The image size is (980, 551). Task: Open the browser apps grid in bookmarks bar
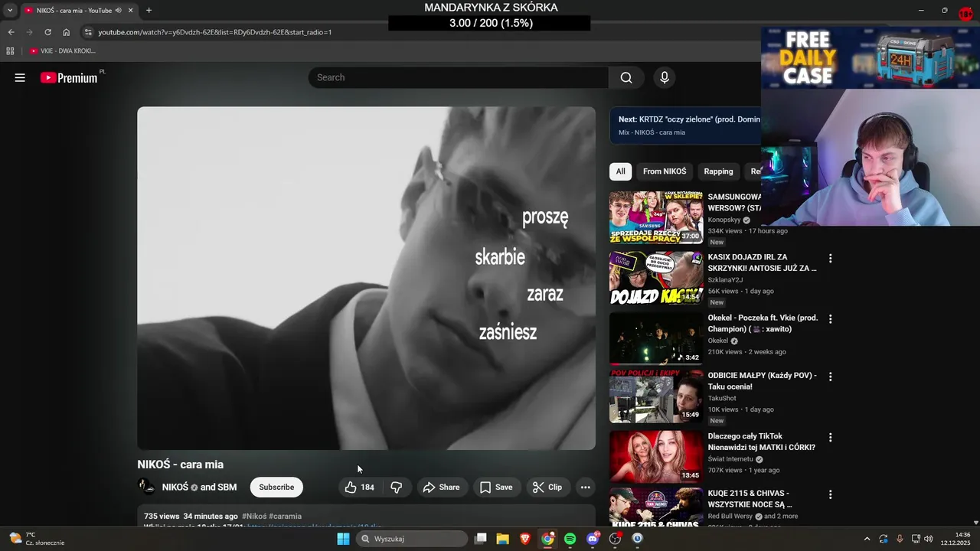10,51
